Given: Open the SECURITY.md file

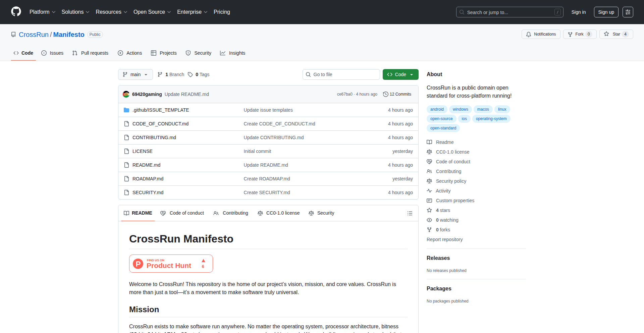Looking at the screenshot, I should [x=148, y=192].
